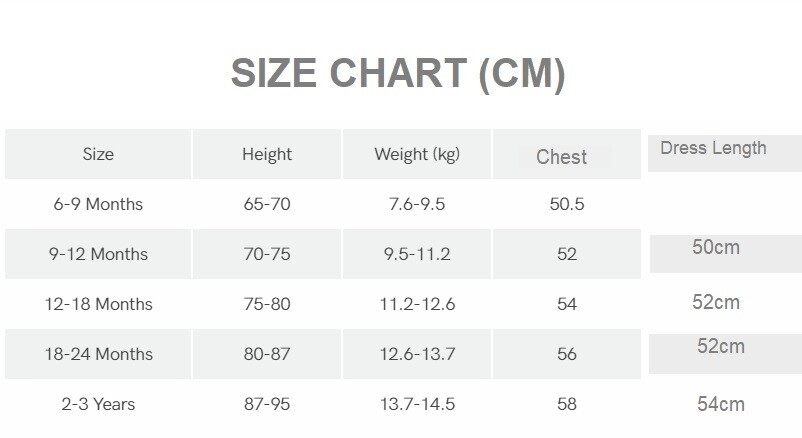Click the 50cm dress length value
The image size is (802, 438).
coord(716,247)
